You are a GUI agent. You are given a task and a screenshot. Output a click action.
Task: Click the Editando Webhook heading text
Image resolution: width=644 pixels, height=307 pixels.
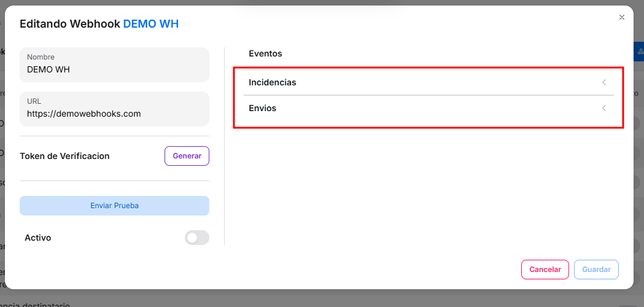tap(70, 24)
